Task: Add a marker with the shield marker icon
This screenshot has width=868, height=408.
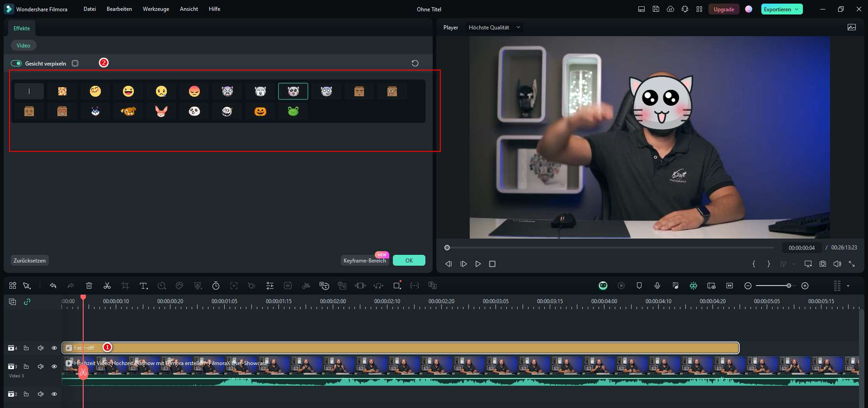Action: coord(639,286)
